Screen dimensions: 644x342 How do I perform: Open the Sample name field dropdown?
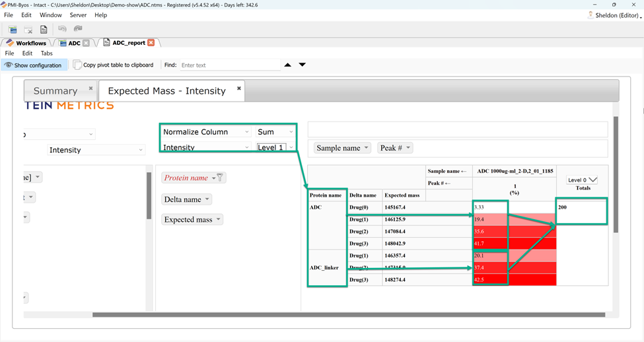click(x=342, y=148)
